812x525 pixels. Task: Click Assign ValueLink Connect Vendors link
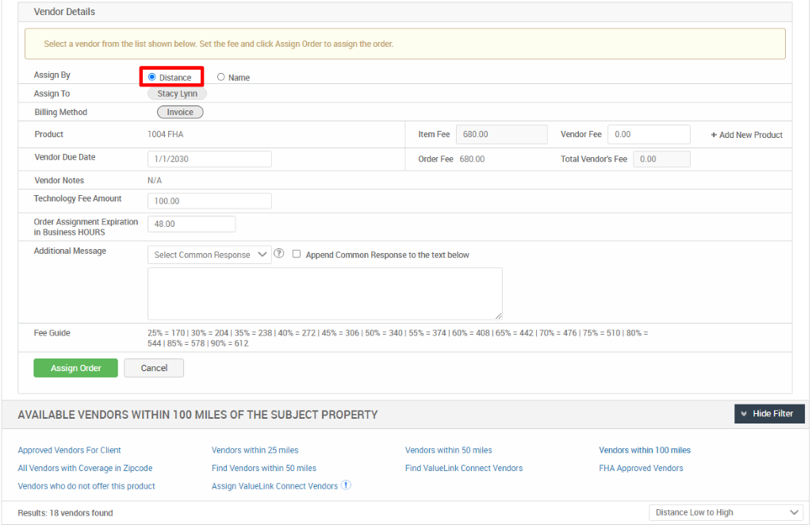click(274, 486)
